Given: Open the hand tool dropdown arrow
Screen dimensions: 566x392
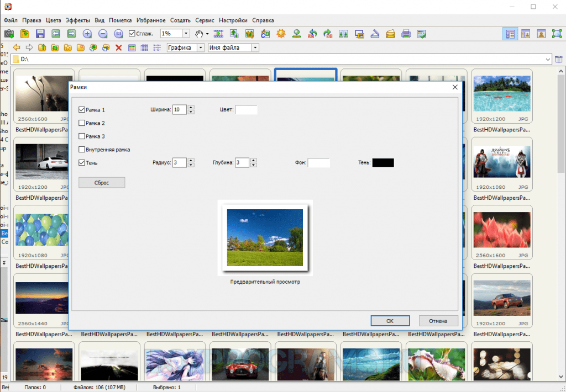Looking at the screenshot, I should pyautogui.click(x=207, y=34).
